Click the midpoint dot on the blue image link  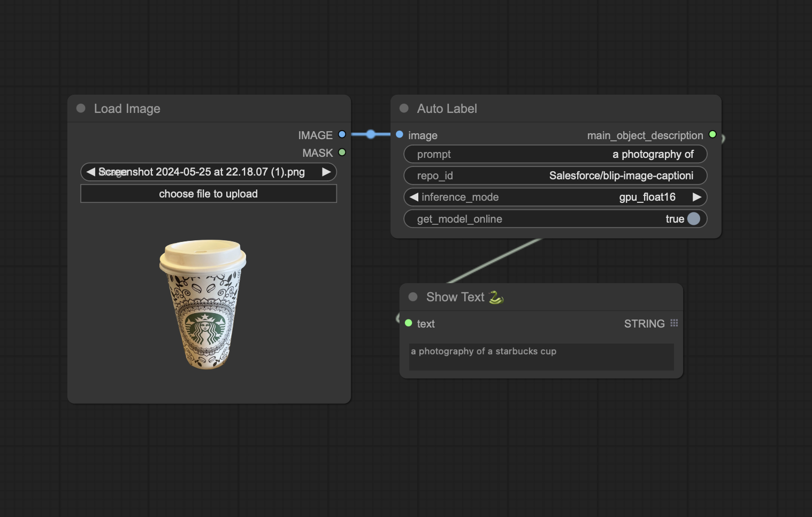click(371, 134)
